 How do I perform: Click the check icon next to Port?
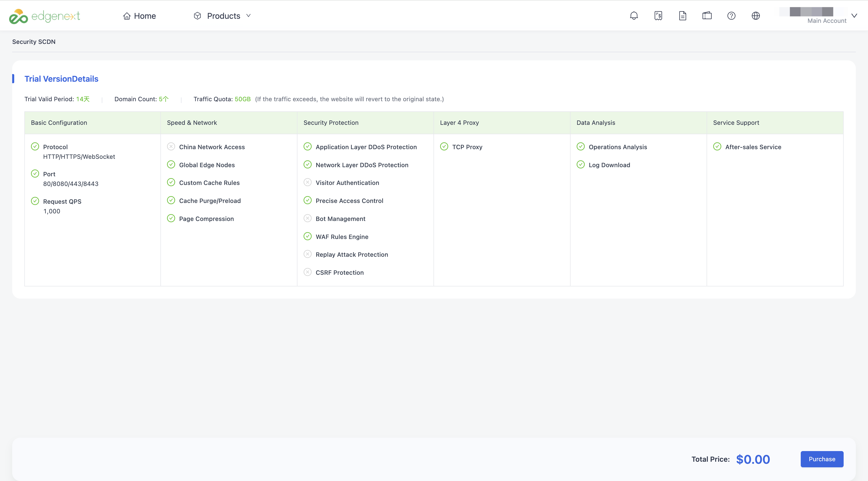coord(35,174)
